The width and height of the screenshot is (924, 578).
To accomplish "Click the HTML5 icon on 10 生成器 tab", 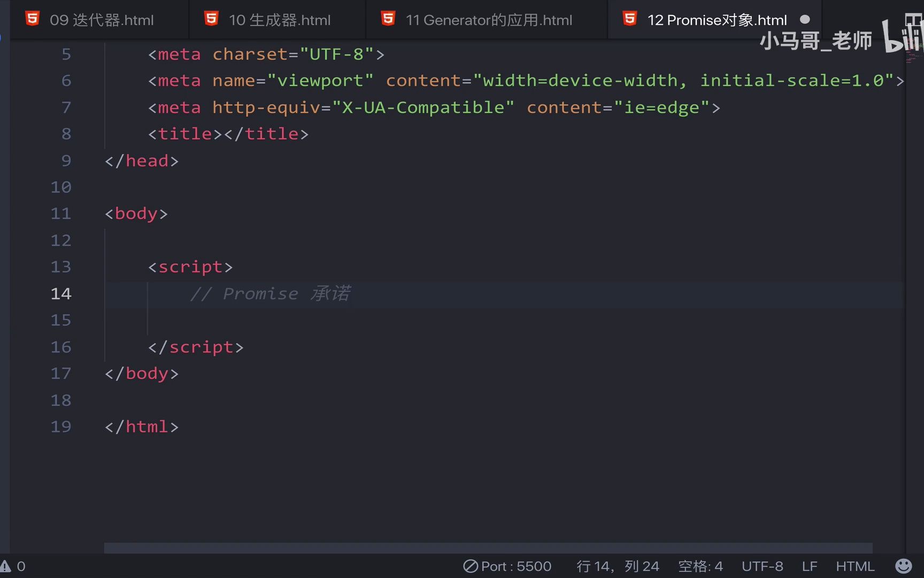I will [212, 19].
